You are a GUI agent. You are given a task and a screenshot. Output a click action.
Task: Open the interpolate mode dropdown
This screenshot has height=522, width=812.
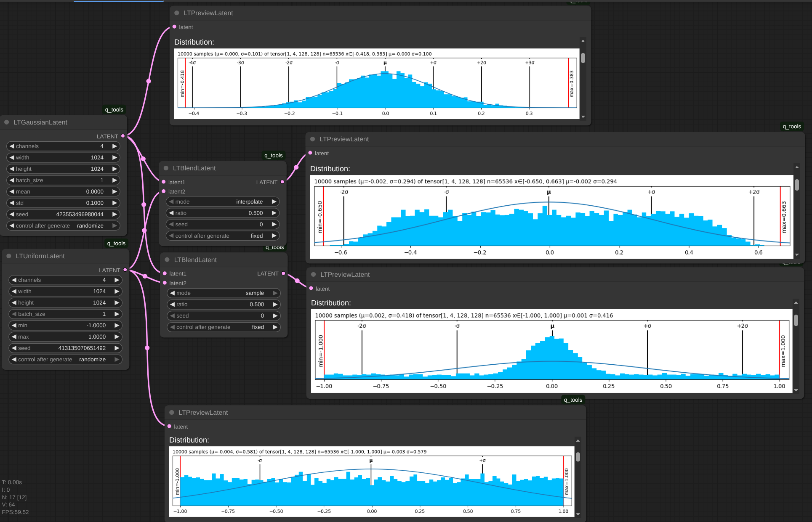[x=223, y=202]
